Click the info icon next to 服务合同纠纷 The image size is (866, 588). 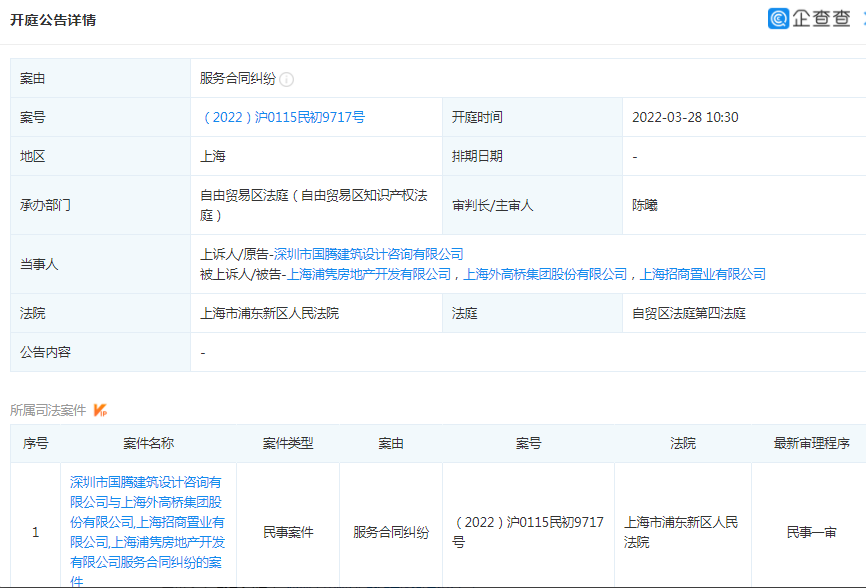coord(286,80)
